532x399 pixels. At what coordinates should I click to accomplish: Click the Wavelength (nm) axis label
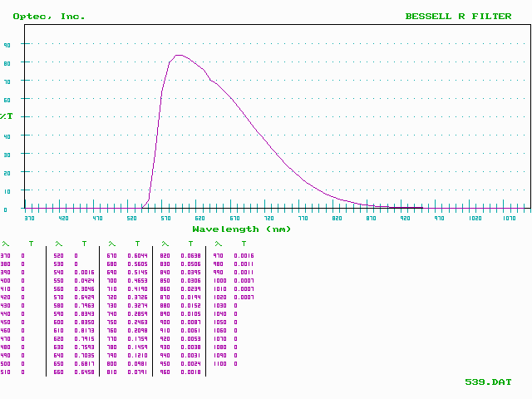(242, 229)
